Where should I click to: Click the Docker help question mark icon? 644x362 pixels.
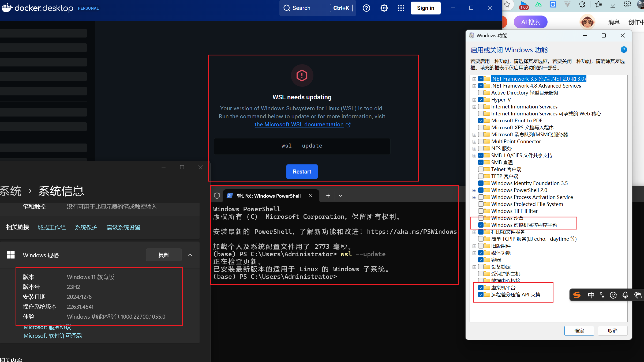[x=366, y=8]
